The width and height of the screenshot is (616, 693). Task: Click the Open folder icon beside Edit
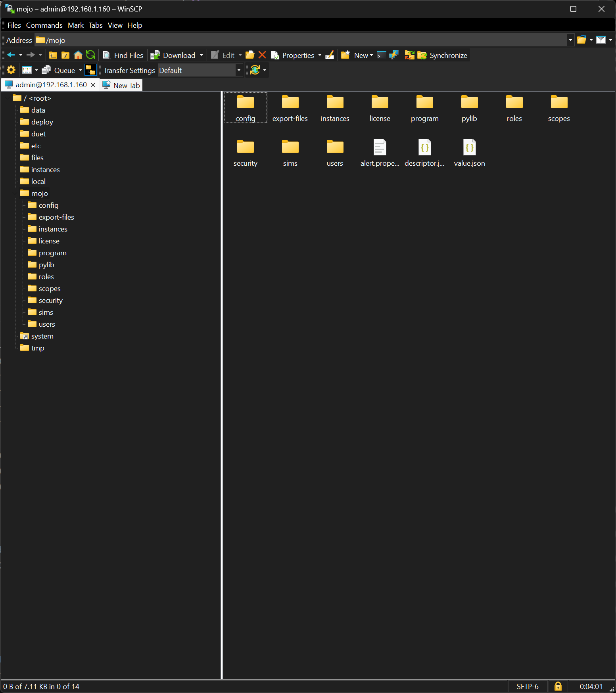[250, 55]
